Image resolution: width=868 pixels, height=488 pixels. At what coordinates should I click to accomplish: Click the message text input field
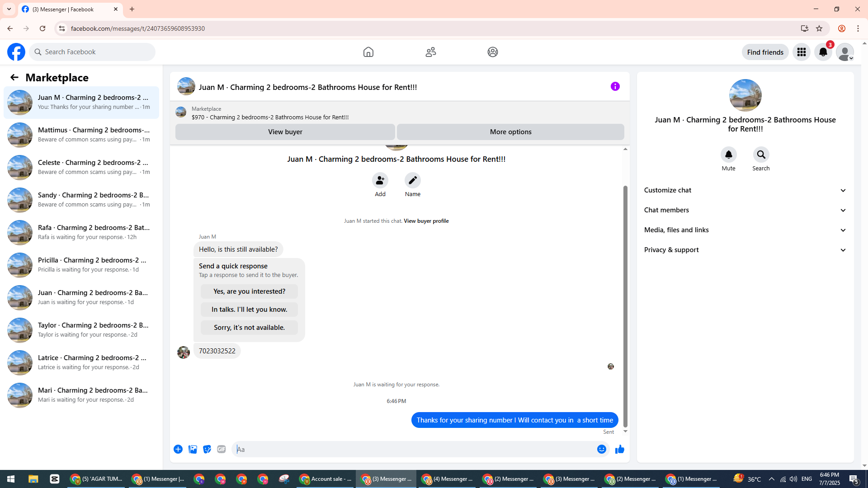(x=414, y=449)
